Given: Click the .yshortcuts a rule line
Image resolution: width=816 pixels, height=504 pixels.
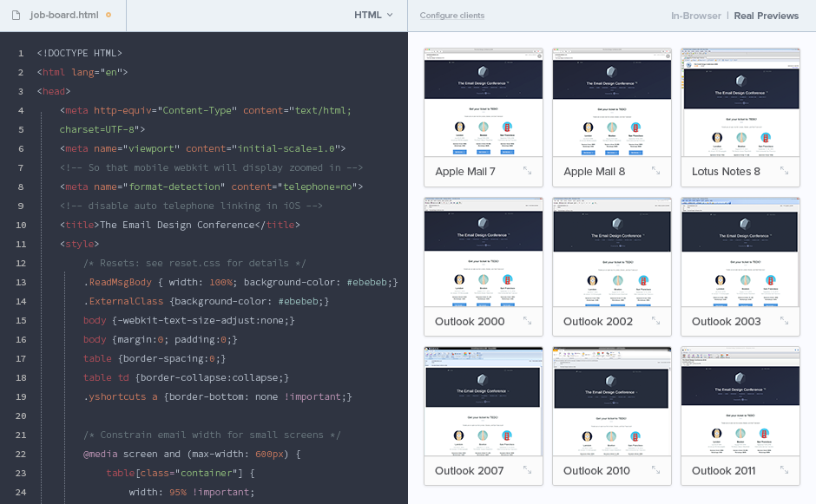Looking at the screenshot, I should tap(218, 396).
